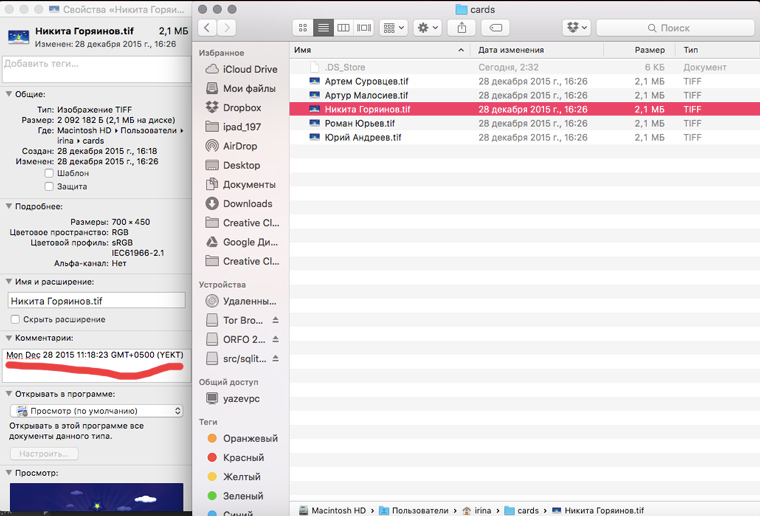Select the Зеленый tag
The image size is (760, 516).
tap(236, 496)
